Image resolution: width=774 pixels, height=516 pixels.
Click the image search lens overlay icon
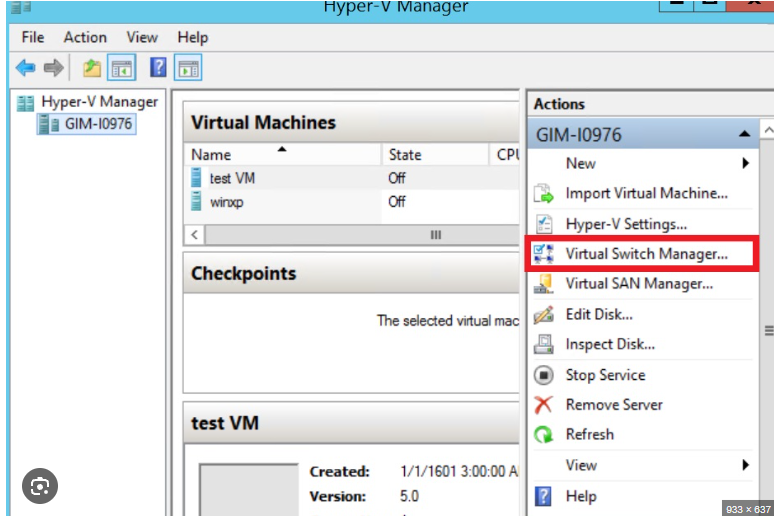tap(39, 486)
